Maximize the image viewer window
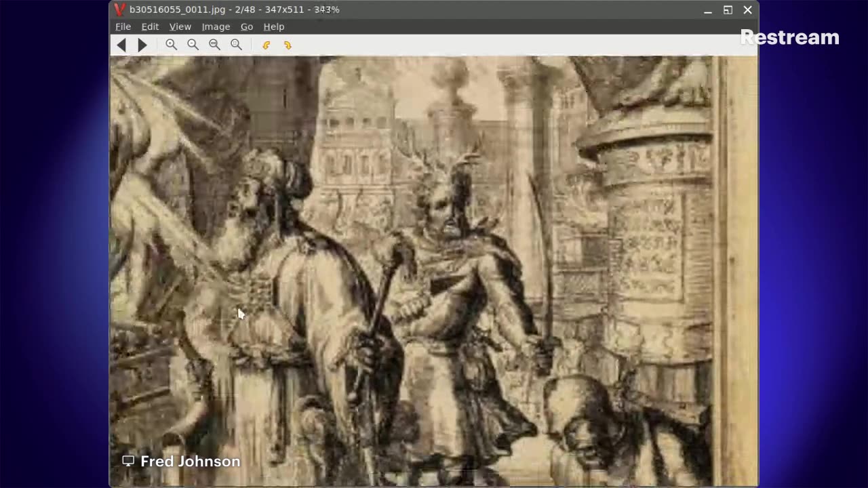Image resolution: width=868 pixels, height=488 pixels. coord(728,10)
